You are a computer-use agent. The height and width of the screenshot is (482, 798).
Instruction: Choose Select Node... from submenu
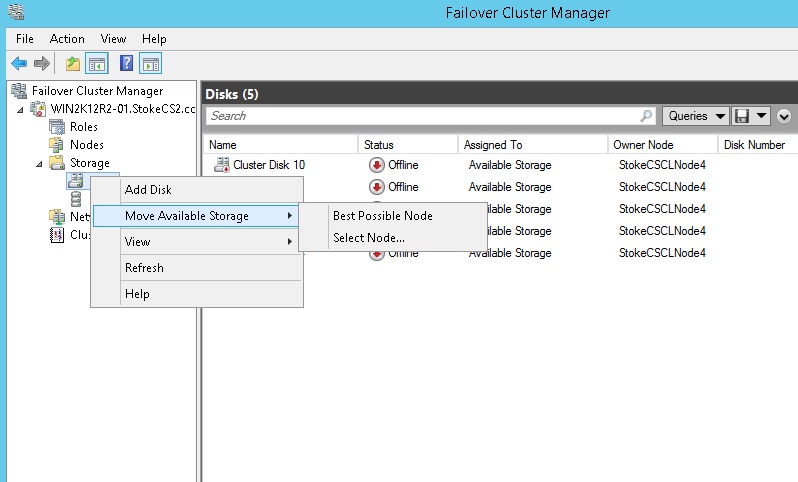pos(393,238)
